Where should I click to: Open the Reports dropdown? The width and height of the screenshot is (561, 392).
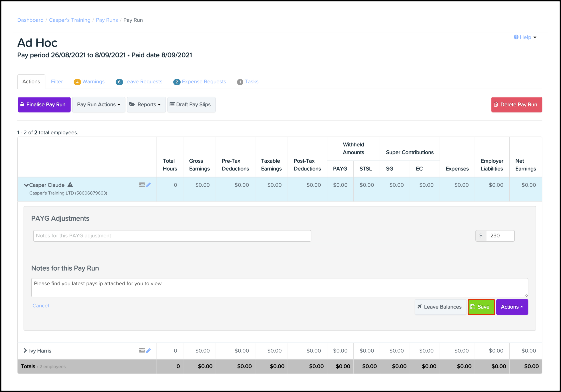146,105
